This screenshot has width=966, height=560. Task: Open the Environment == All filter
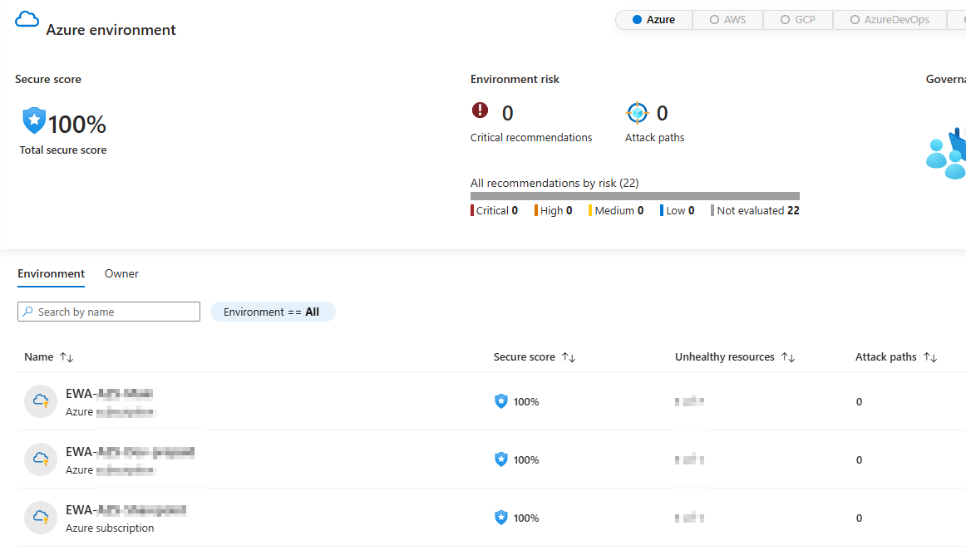click(273, 312)
